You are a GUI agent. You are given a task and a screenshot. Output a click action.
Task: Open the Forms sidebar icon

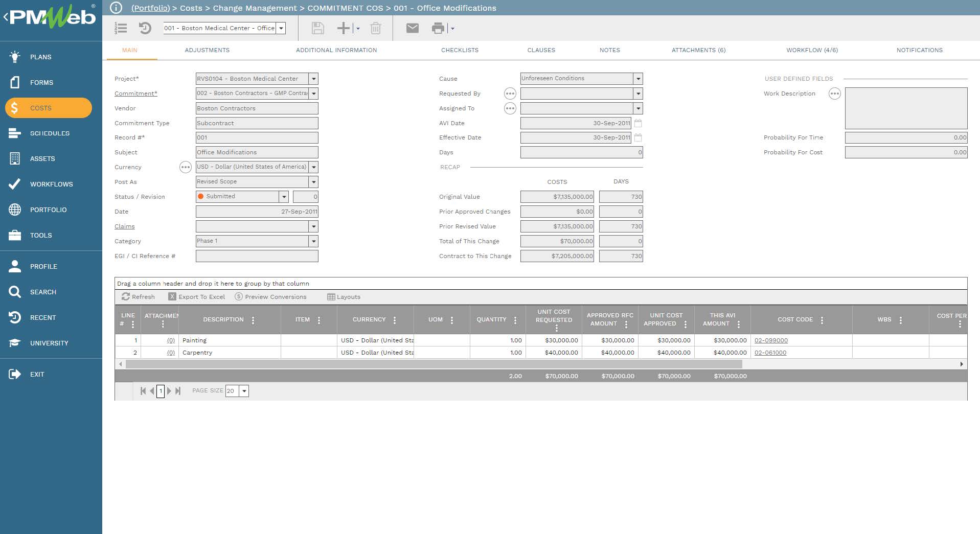(x=15, y=82)
